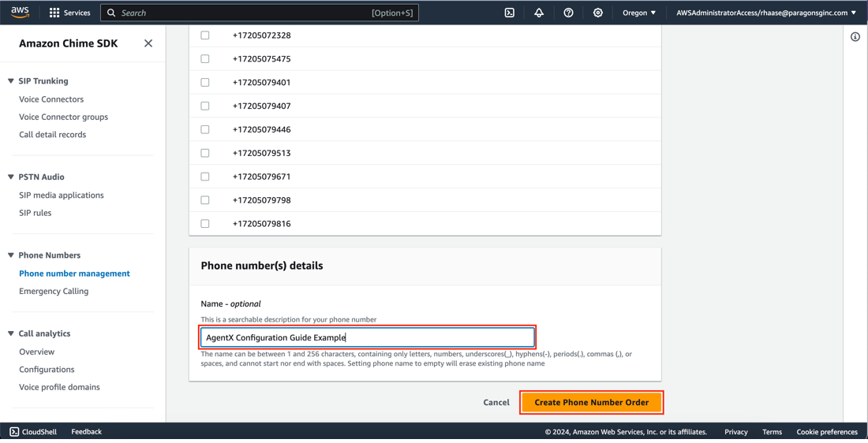Tick the +17205079407 checkbox
The image size is (868, 443).
pyautogui.click(x=205, y=106)
